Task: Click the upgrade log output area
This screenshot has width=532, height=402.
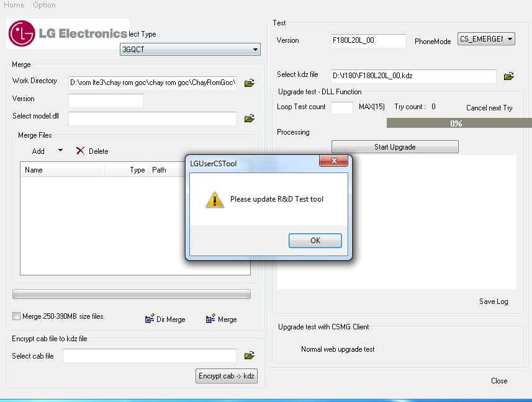Action: (x=397, y=222)
